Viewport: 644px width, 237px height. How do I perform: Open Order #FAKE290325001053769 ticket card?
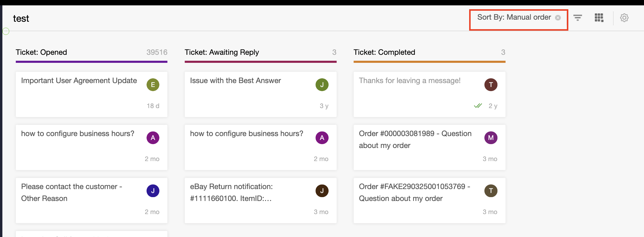click(x=430, y=200)
